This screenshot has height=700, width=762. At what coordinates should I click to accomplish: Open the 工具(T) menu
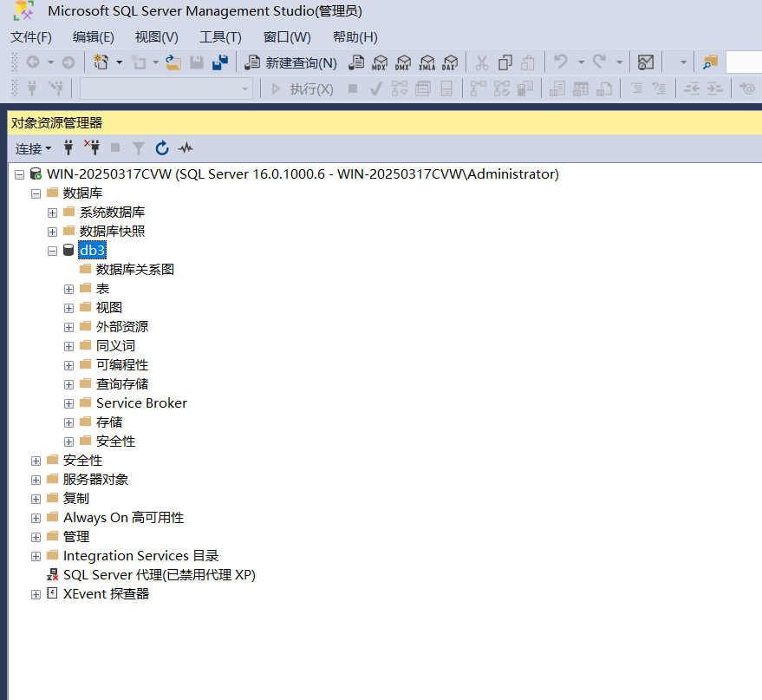point(220,37)
